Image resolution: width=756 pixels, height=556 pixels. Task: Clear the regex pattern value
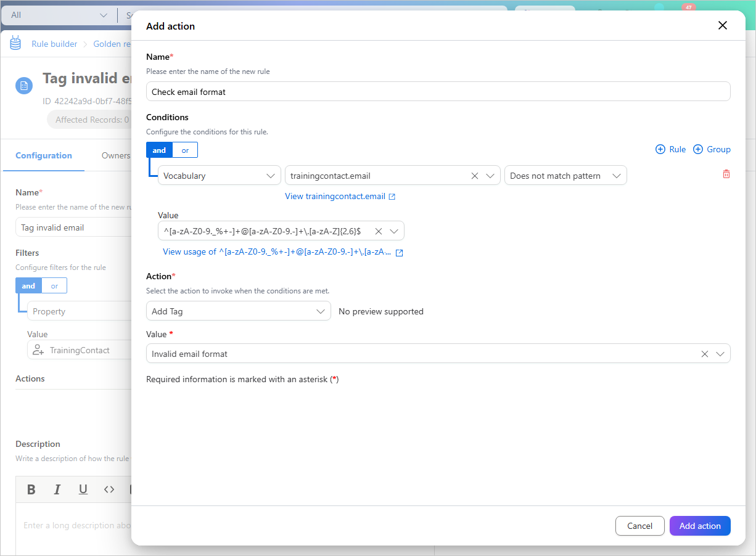[x=379, y=231]
